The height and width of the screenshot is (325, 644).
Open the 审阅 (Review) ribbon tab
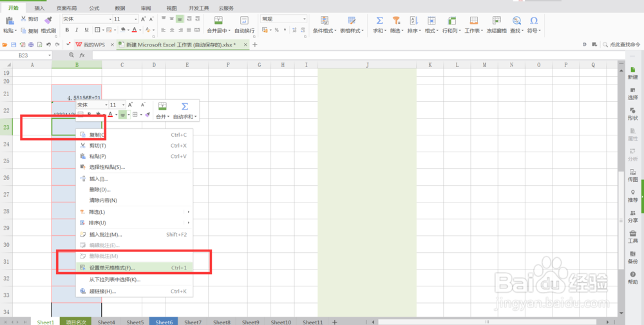146,8
